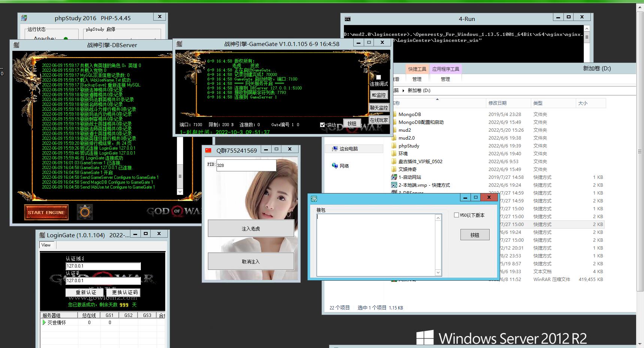
Task: Click the 注入老虎 button
Action: [x=251, y=229]
